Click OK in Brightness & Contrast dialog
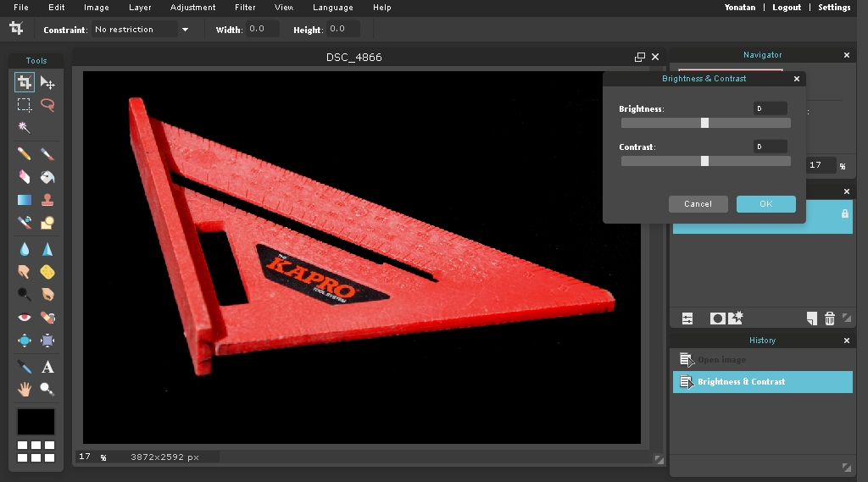 (x=766, y=204)
